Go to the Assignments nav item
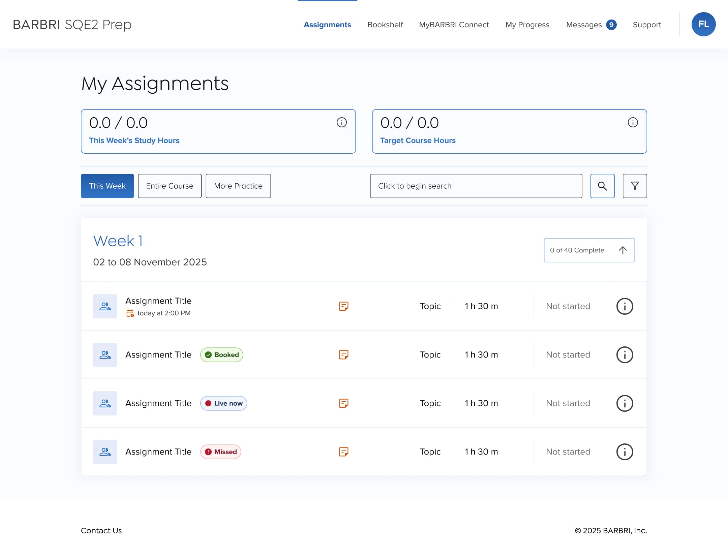 [327, 25]
